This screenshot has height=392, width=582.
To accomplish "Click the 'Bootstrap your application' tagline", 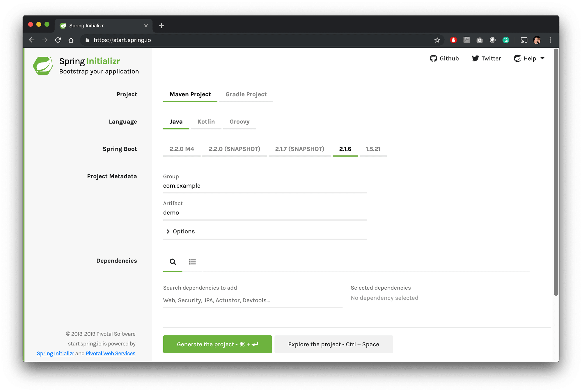I will tap(99, 72).
